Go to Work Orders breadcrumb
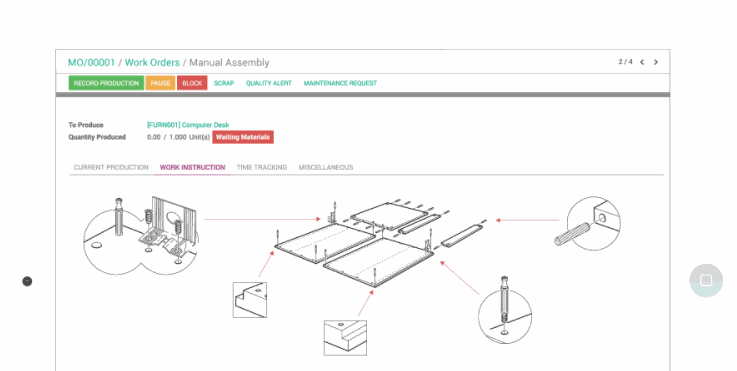Screen dimensions: 737x371 (152, 63)
